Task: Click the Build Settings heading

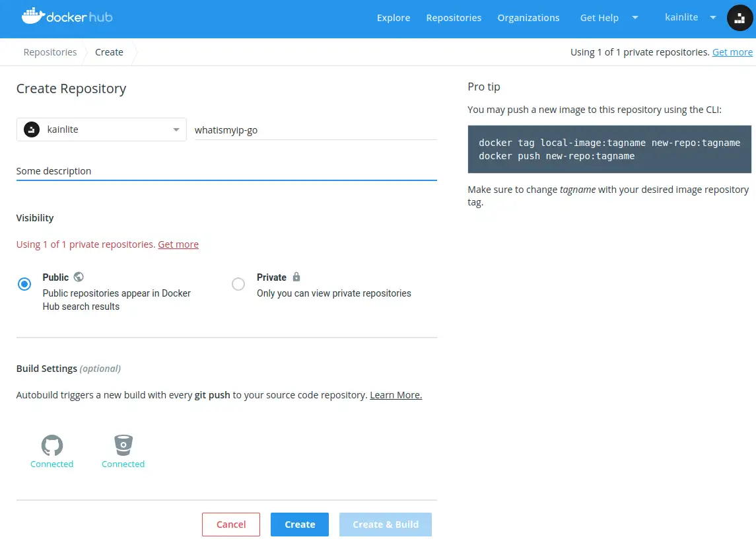Action: pyautogui.click(x=69, y=369)
